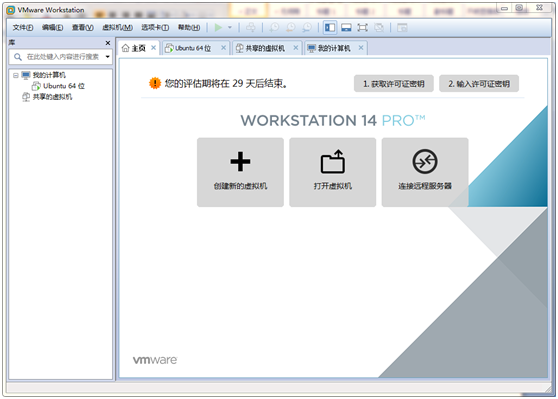Click the 1. 获取许可证密钥 button
The image size is (558, 399).
[x=394, y=84]
